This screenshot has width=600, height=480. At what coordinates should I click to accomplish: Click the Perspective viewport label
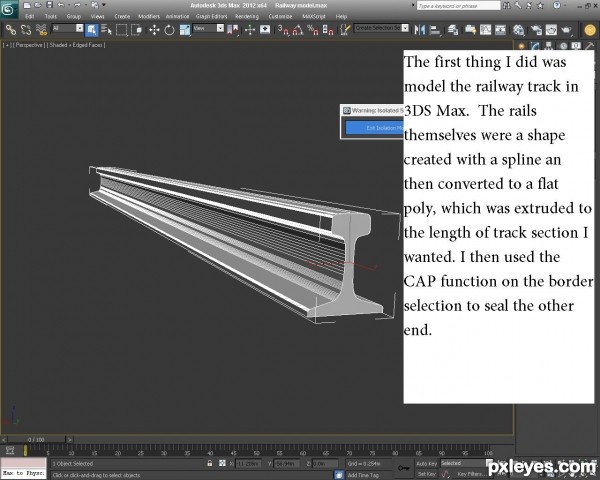[29, 45]
